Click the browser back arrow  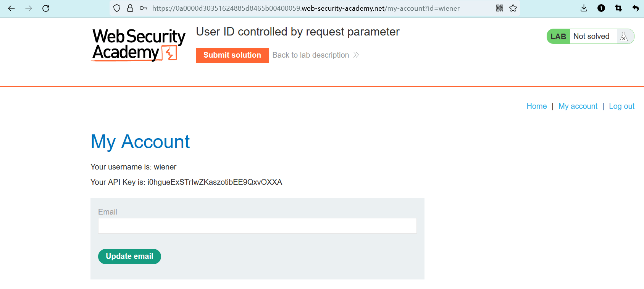tap(11, 8)
